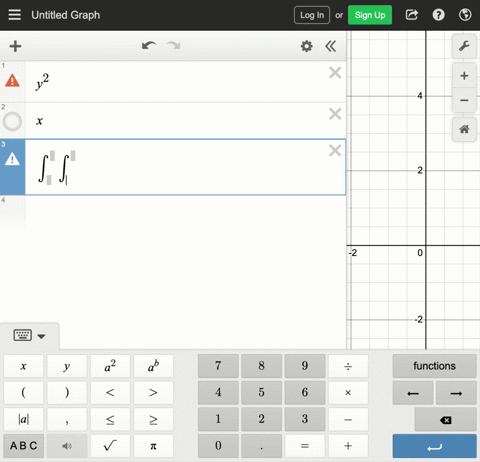Open the help question mark icon
Image resolution: width=480 pixels, height=462 pixels.
(x=438, y=15)
